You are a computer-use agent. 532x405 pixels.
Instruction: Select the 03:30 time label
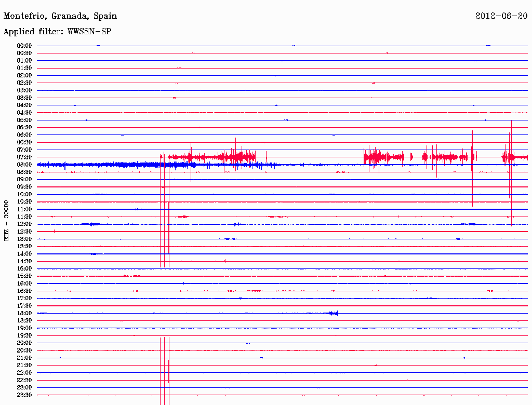click(x=24, y=98)
